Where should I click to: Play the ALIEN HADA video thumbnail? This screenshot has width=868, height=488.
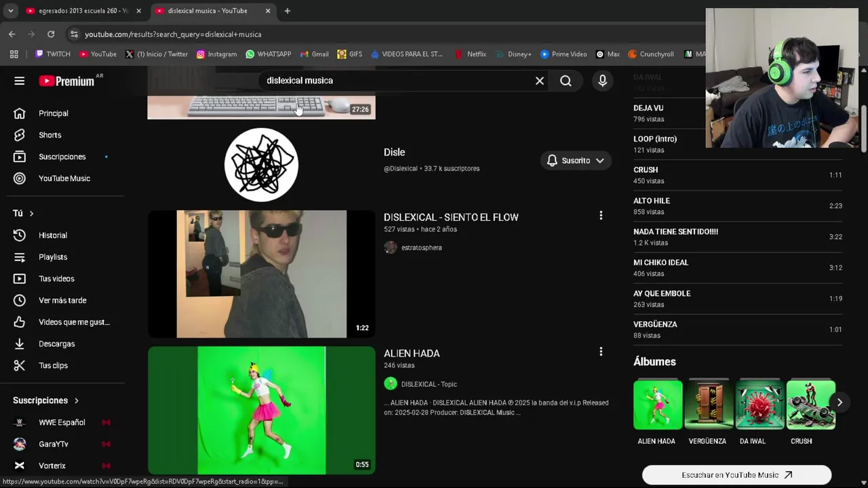261,410
